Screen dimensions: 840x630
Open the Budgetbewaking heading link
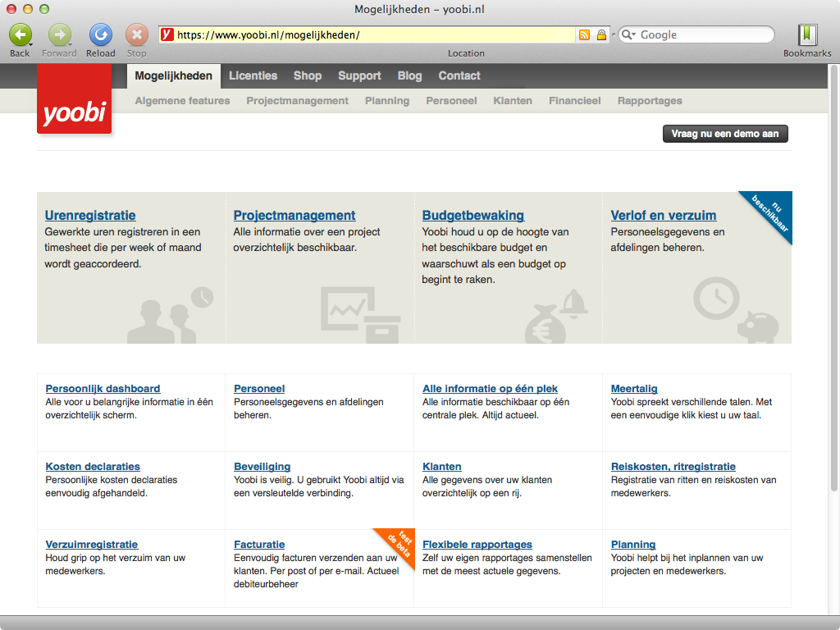coord(473,216)
